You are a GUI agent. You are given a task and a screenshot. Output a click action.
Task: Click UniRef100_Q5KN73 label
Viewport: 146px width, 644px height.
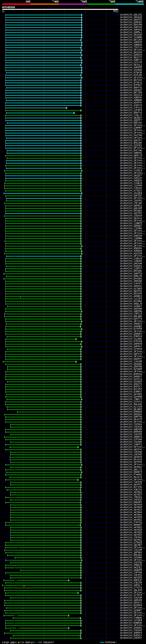tap(131, 324)
